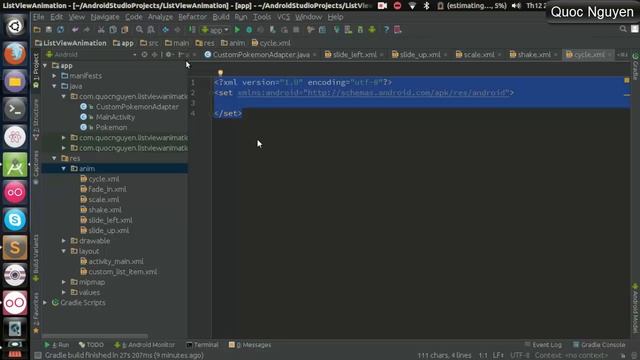
Task: Open the Build menu
Action: [x=221, y=17]
